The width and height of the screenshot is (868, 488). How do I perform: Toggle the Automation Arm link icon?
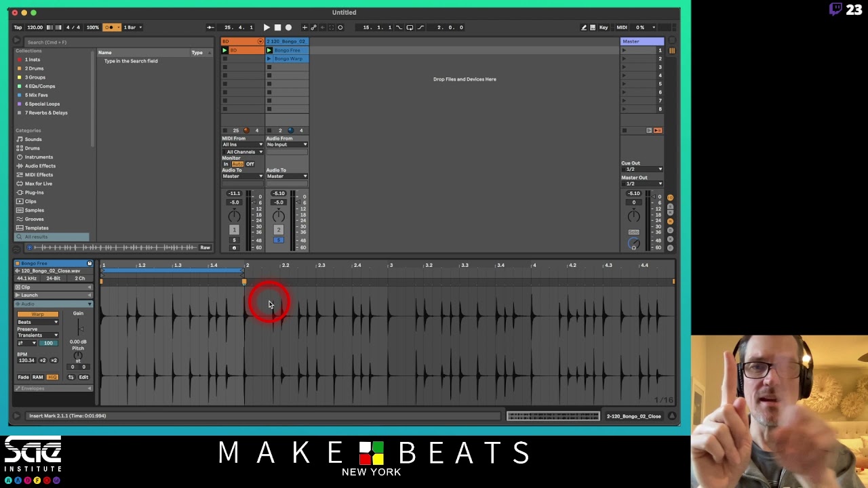click(x=313, y=27)
